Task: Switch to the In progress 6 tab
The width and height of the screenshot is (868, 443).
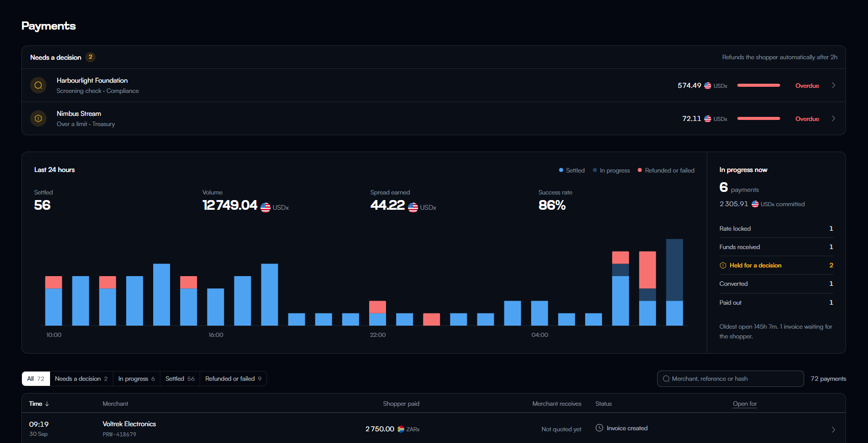Action: click(136, 379)
